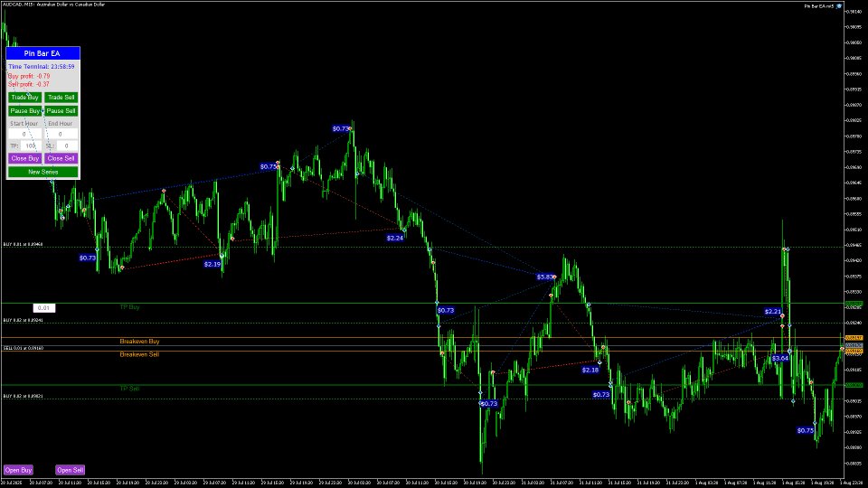Screen dimensions: 868x488
Task: Toggle the Pause Sell button
Action: 61,110
